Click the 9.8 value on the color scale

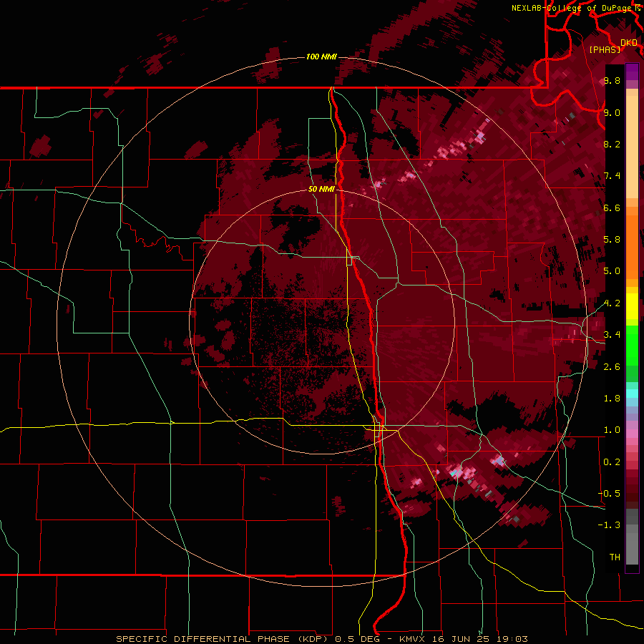(x=612, y=80)
